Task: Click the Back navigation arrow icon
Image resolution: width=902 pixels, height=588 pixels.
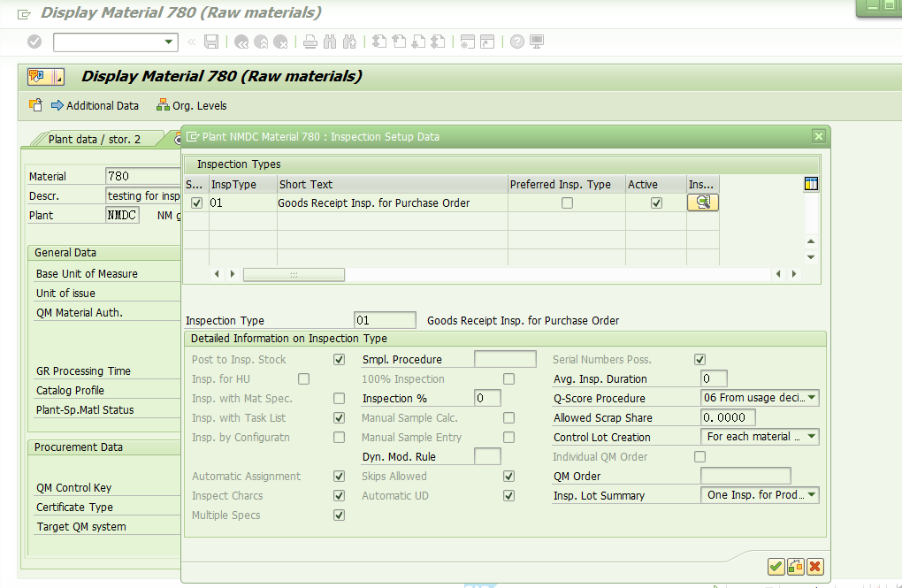Action: point(241,42)
